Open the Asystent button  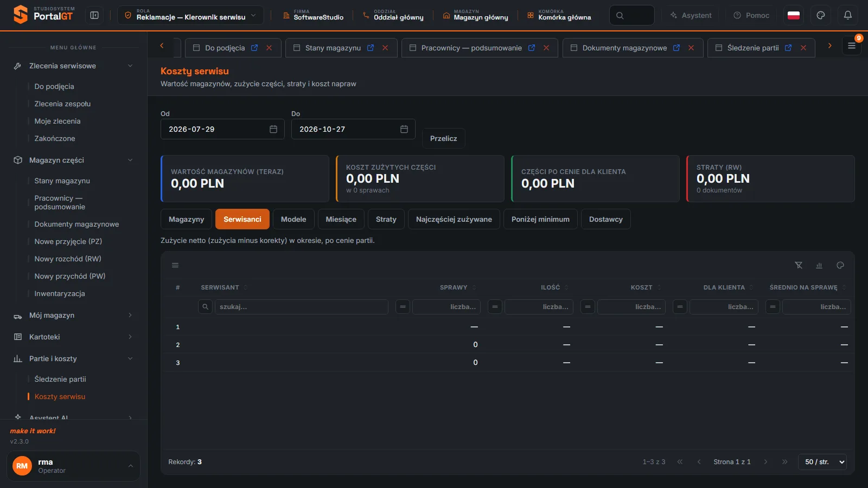click(x=691, y=15)
